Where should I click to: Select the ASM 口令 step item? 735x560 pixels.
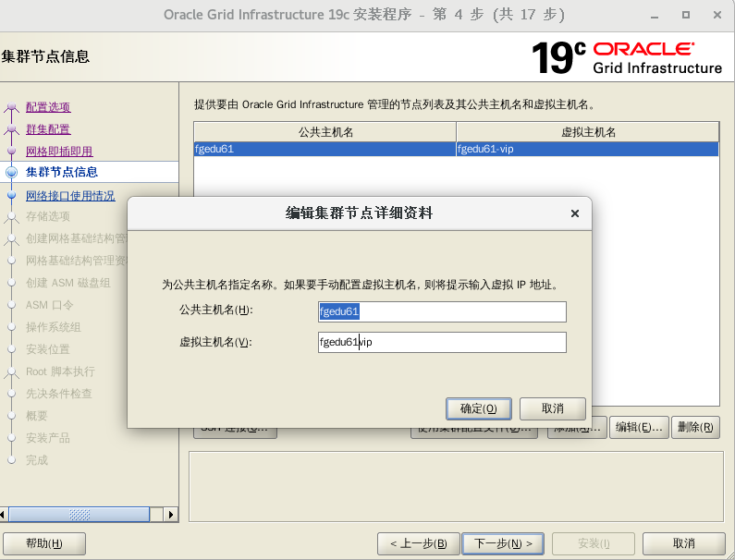(49, 305)
